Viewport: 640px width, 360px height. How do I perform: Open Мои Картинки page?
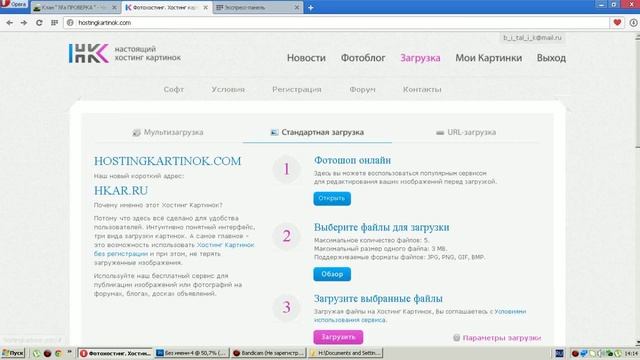[489, 58]
